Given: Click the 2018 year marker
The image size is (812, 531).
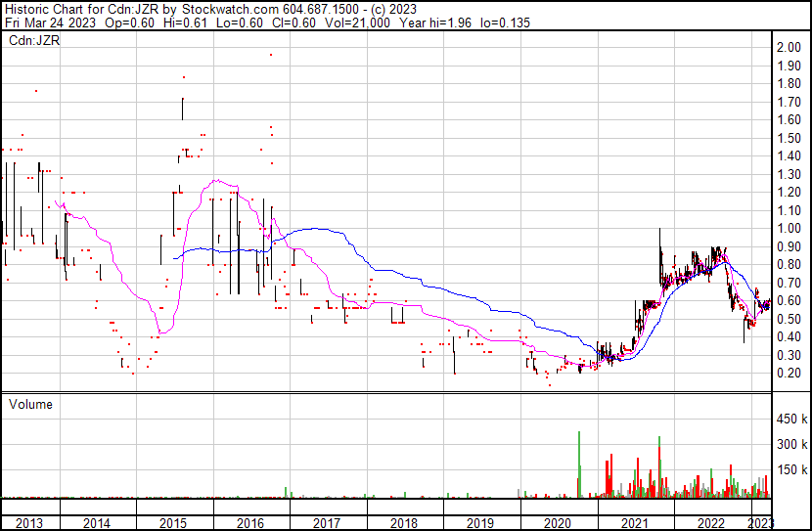Looking at the screenshot, I should pos(404,523).
